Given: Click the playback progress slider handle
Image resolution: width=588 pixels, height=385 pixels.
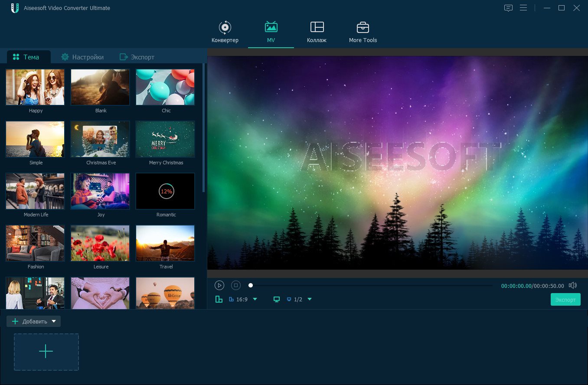Looking at the screenshot, I should (x=251, y=285).
